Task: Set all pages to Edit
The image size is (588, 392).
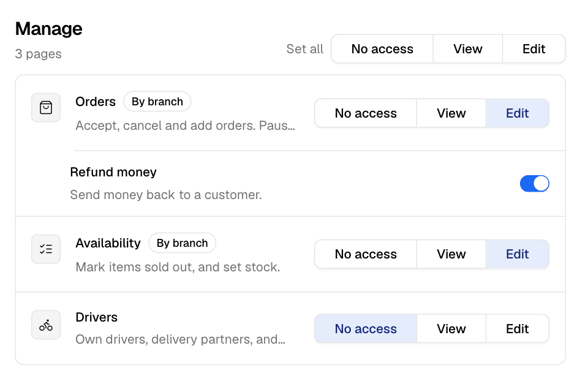Action: pos(533,49)
